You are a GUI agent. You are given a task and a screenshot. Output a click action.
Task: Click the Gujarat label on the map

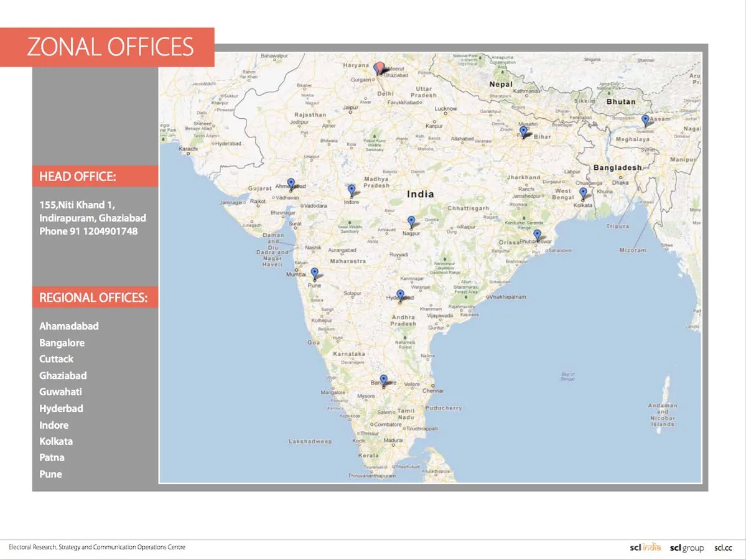point(260,189)
